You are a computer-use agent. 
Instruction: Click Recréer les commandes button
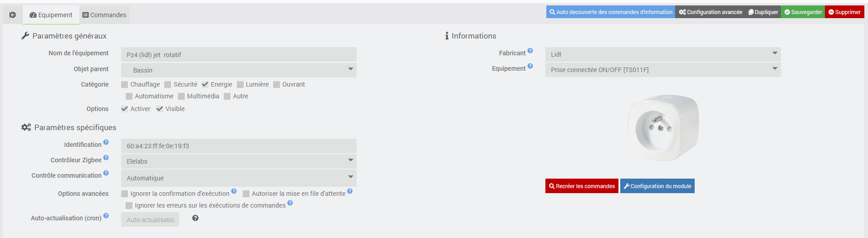[x=582, y=186]
